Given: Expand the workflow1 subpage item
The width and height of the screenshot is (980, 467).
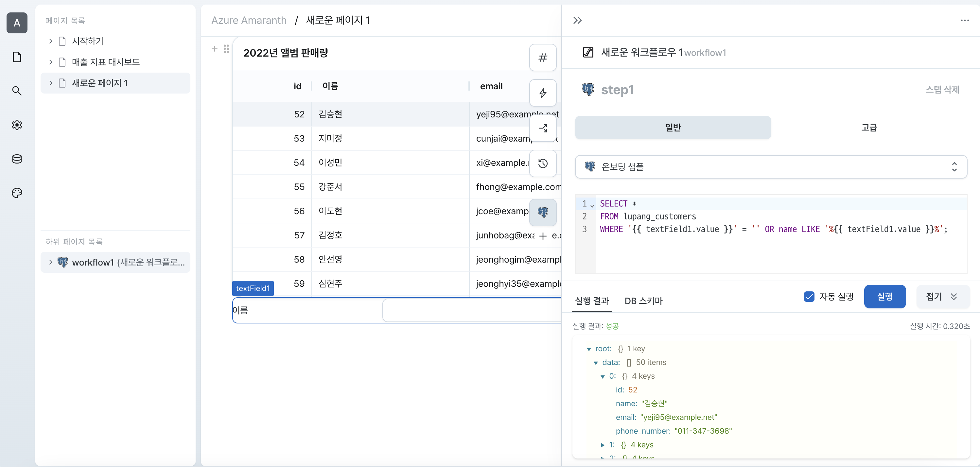Looking at the screenshot, I should click(51, 262).
